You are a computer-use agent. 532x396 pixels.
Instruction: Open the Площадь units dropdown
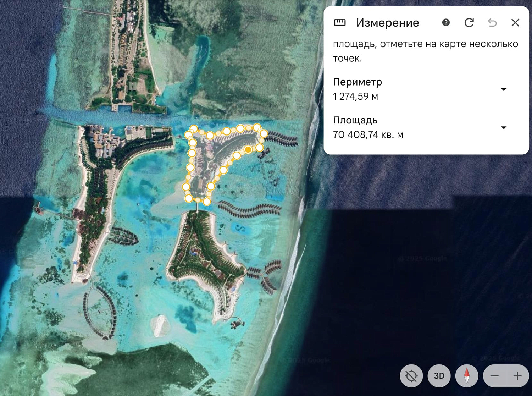504,128
